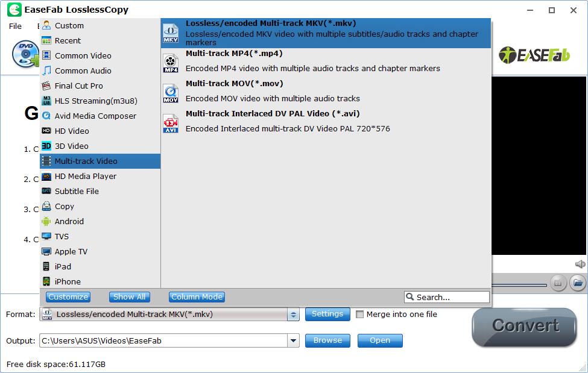Click the MKV format file icon
Viewport: 588px width, 373px height.
pyautogui.click(x=171, y=33)
